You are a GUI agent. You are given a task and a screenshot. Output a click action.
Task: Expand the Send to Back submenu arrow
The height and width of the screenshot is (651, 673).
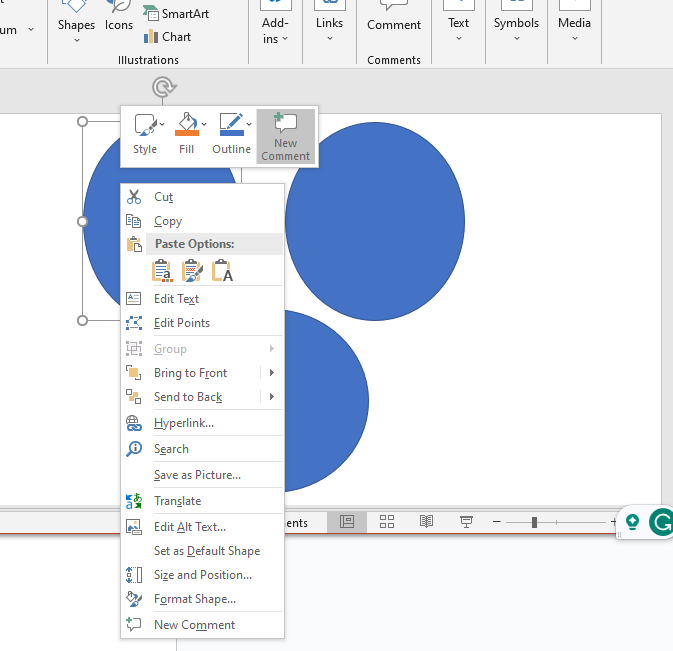click(x=271, y=397)
